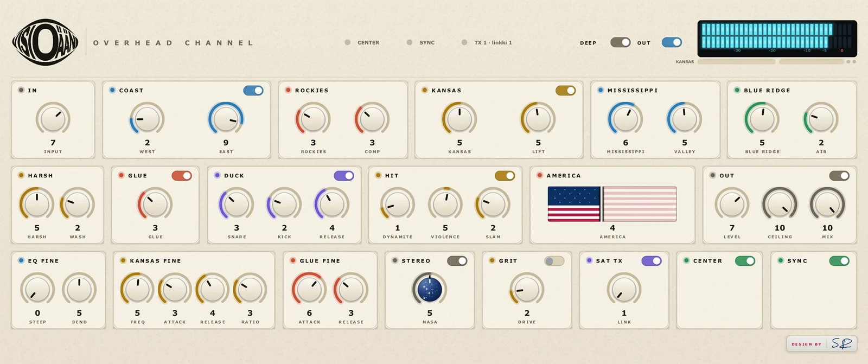The image size is (868, 364).
Task: Click the Design By signature badge
Action: tap(822, 344)
